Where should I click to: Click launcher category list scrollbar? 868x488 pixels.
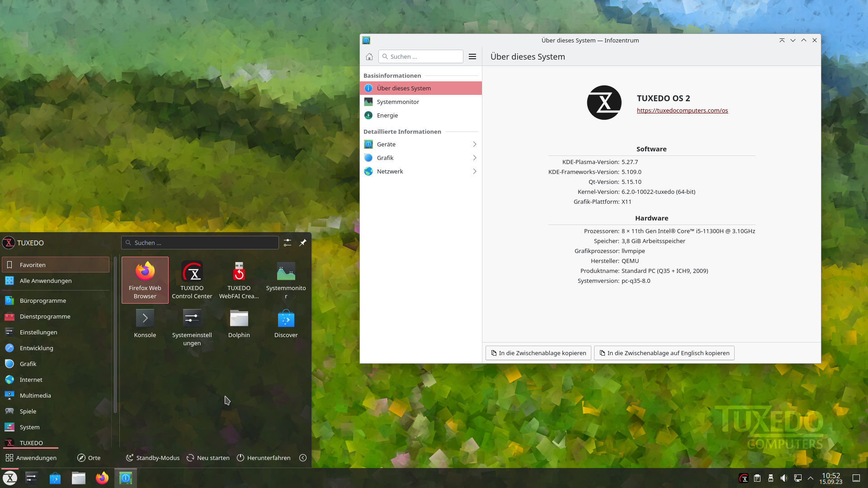click(x=115, y=335)
